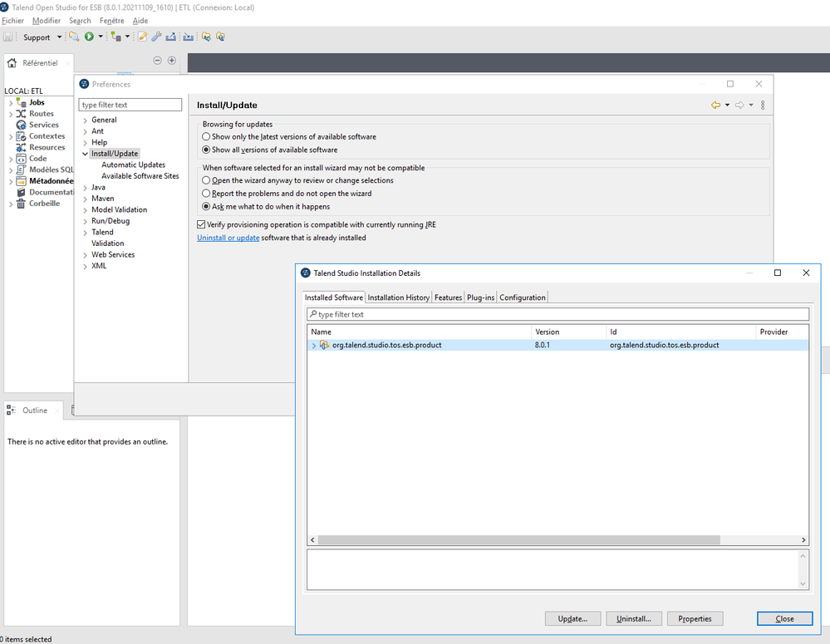Click the house icon on the Référentiel tab
The height and width of the screenshot is (644, 830).
(x=12, y=63)
